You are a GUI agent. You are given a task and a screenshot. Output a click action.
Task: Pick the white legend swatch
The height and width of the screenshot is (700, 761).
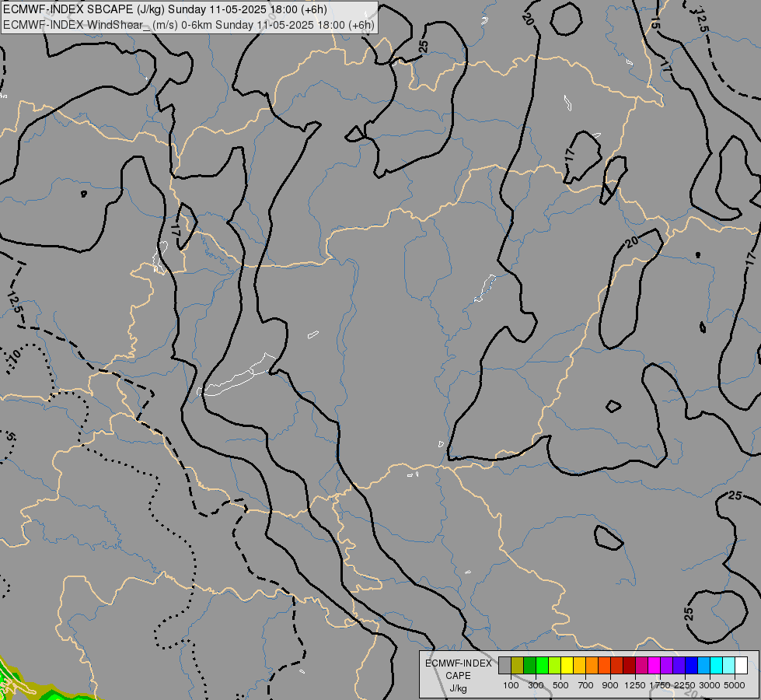[741, 665]
